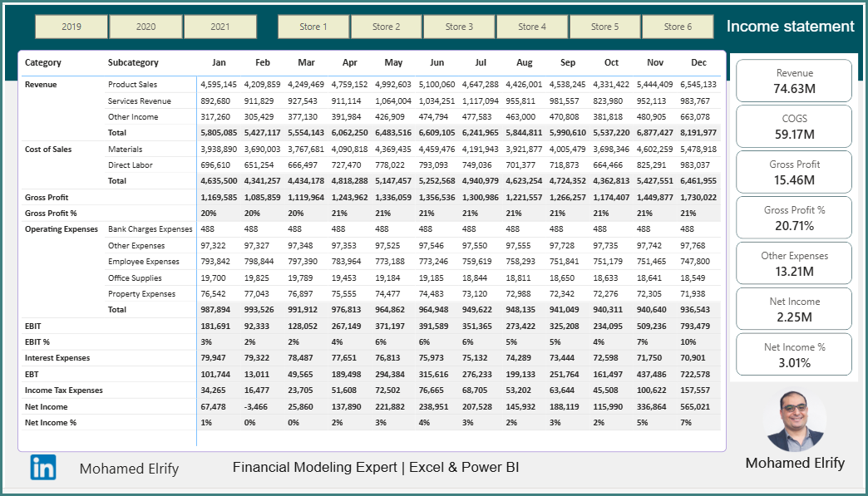Click the Jun Gross Profit value 1,356,536
This screenshot has height=496, width=868.
tap(436, 197)
